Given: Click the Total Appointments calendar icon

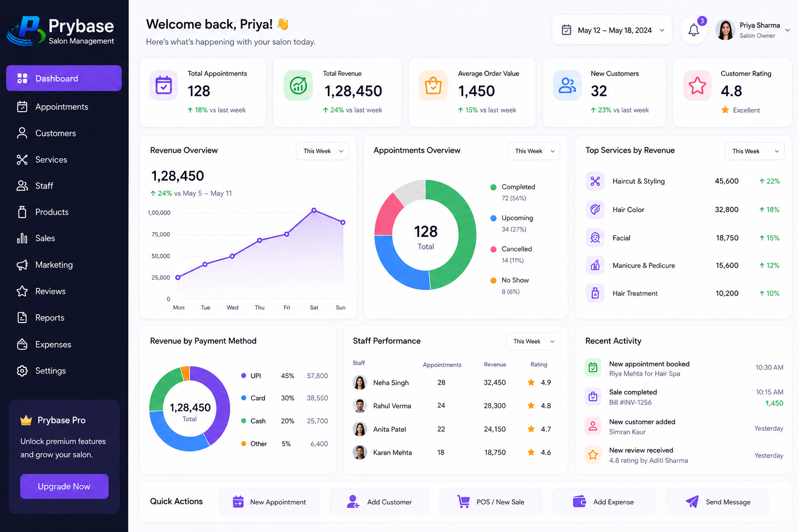Looking at the screenshot, I should (x=164, y=85).
